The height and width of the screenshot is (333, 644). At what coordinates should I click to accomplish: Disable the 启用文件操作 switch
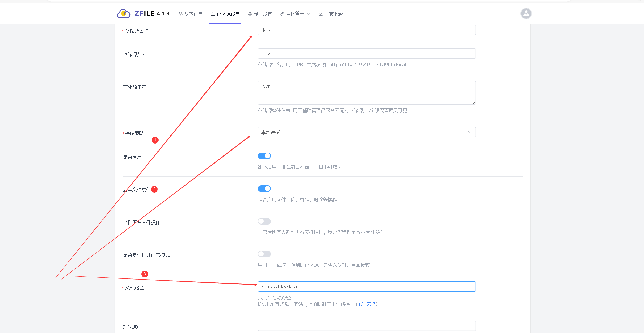coord(264,188)
